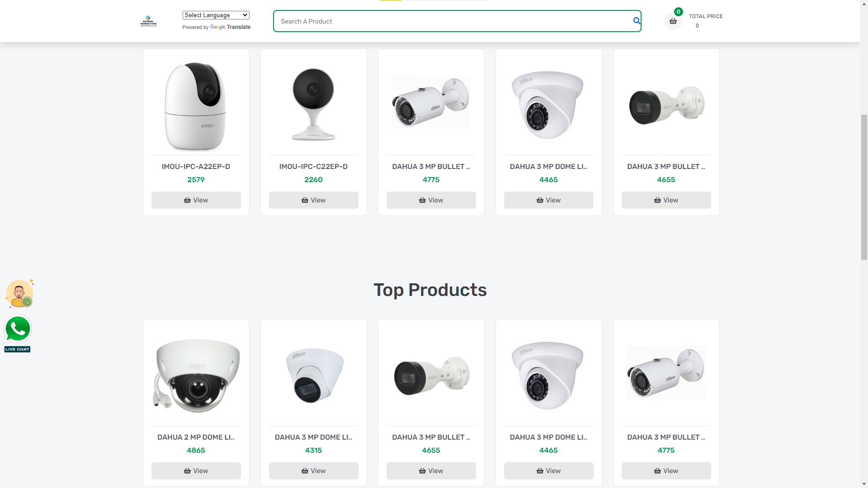This screenshot has height=488, width=868.
Task: Click the IMOU-IPC-C22EP-D product title
Action: (x=313, y=167)
